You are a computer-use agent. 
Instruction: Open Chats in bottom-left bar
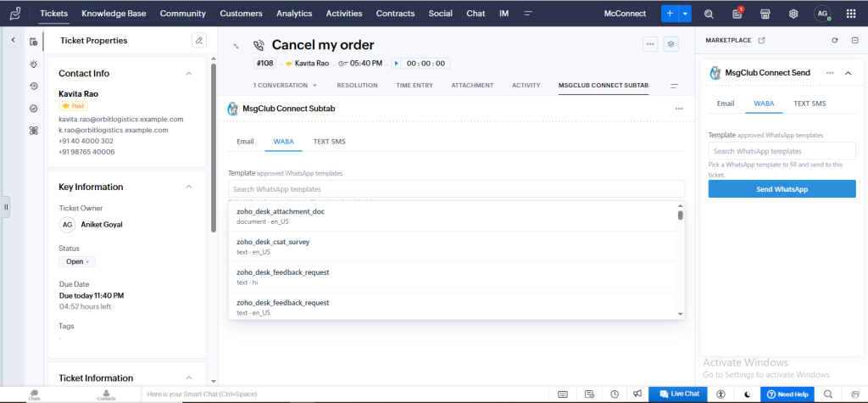[x=34, y=395]
